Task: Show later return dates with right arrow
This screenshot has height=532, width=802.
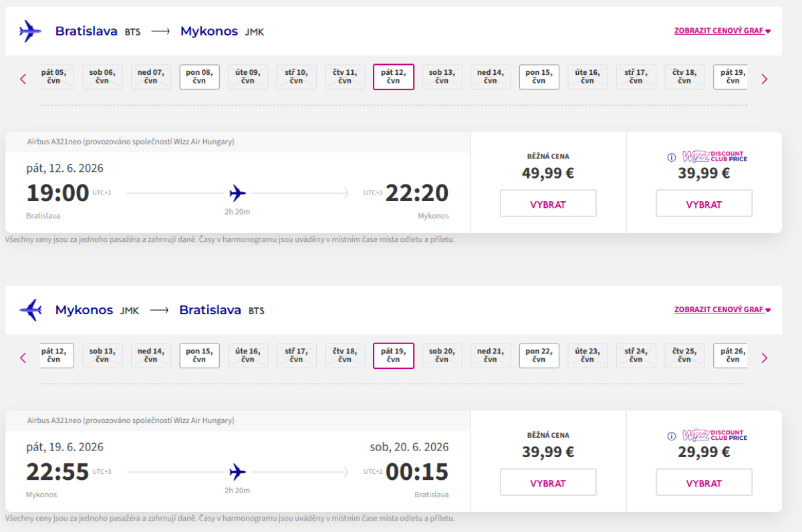Action: (x=765, y=358)
